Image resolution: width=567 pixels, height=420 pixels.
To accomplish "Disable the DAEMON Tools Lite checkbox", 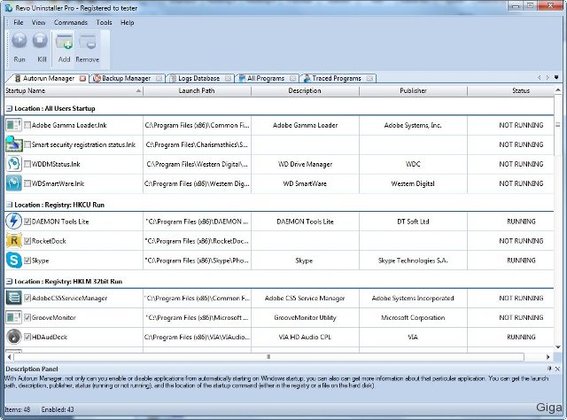I will (x=27, y=221).
